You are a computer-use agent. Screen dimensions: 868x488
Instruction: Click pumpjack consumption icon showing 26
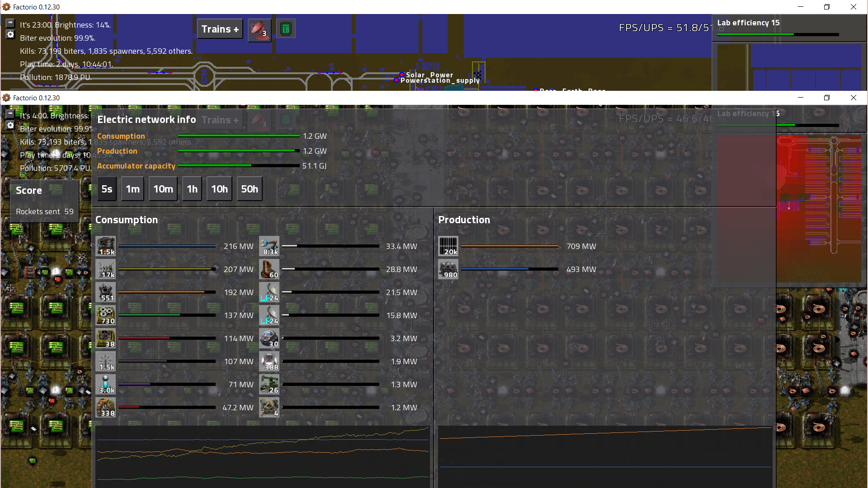click(x=269, y=385)
